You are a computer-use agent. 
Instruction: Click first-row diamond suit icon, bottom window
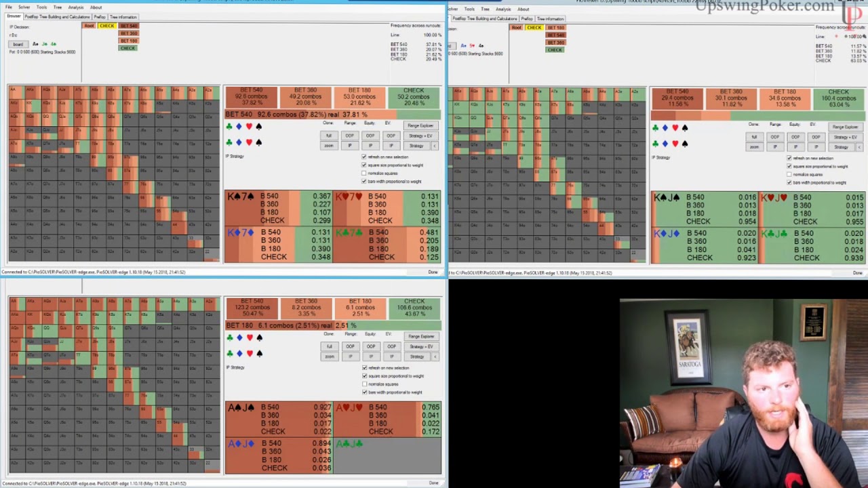click(x=239, y=338)
